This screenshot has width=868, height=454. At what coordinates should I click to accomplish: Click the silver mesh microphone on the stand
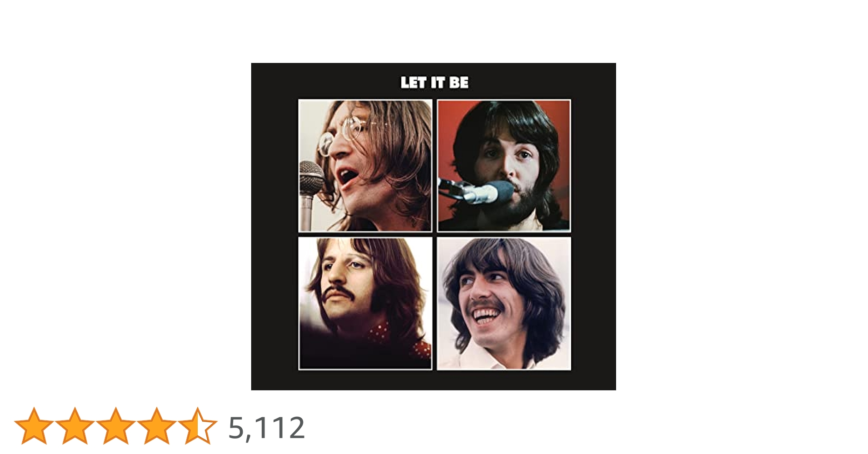coord(311,178)
